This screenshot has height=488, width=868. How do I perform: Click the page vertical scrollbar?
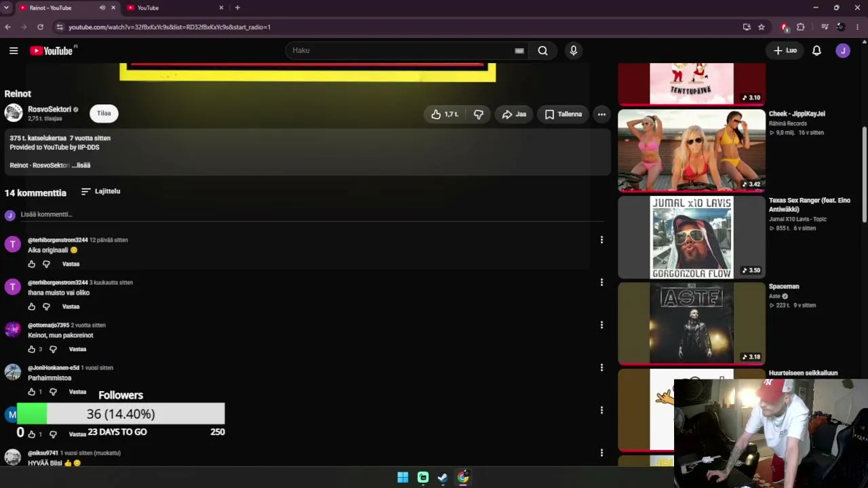pos(864,174)
